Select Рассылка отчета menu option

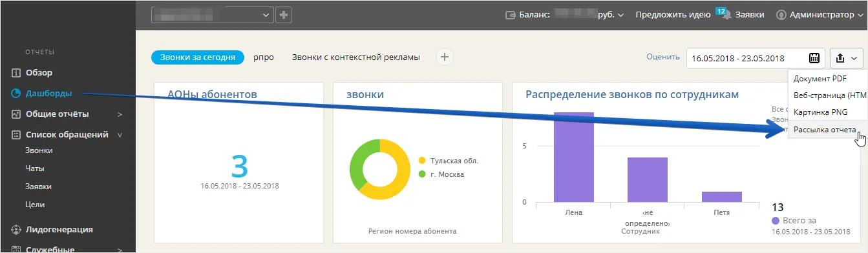coord(825,130)
